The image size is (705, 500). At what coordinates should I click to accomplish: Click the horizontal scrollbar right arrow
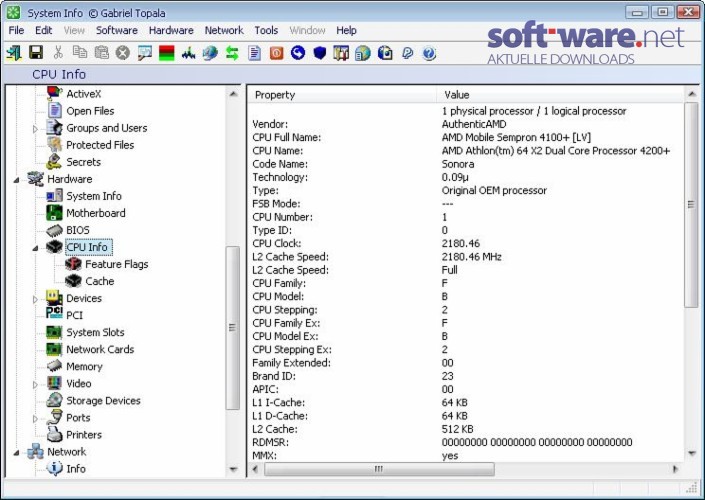(x=674, y=469)
